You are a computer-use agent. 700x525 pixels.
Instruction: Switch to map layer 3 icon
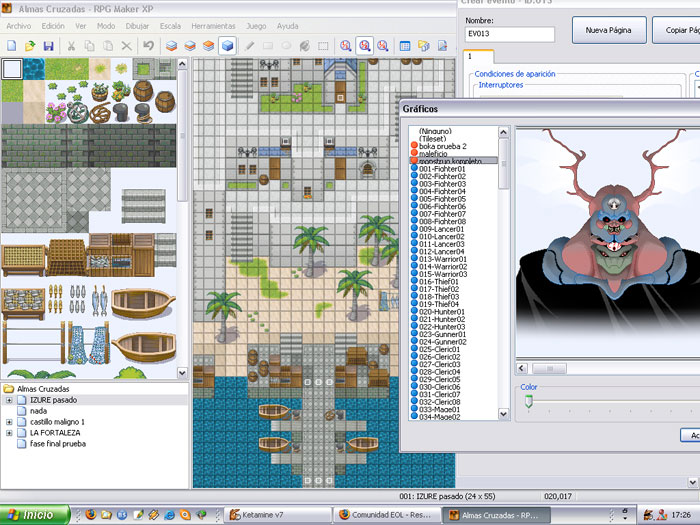[208, 46]
